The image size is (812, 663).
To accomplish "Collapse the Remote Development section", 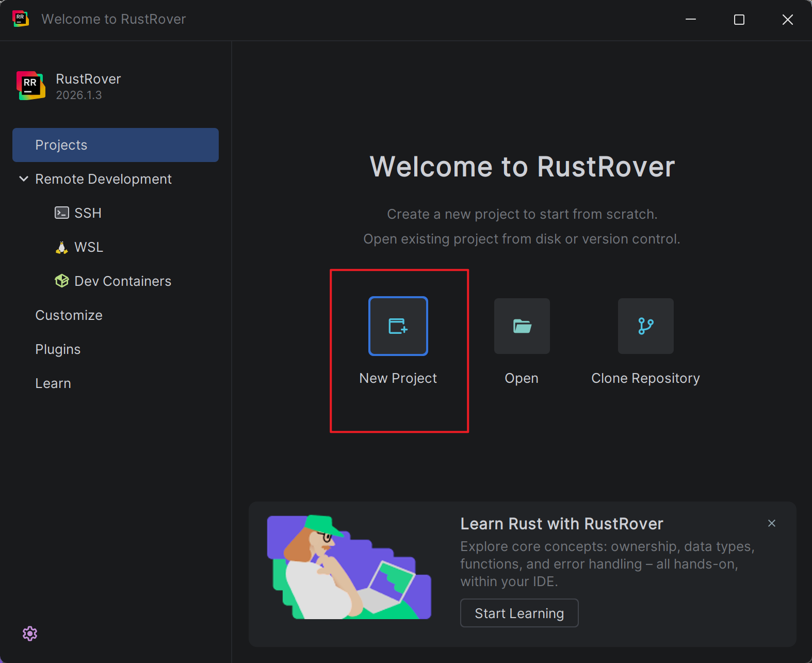I will [x=24, y=179].
